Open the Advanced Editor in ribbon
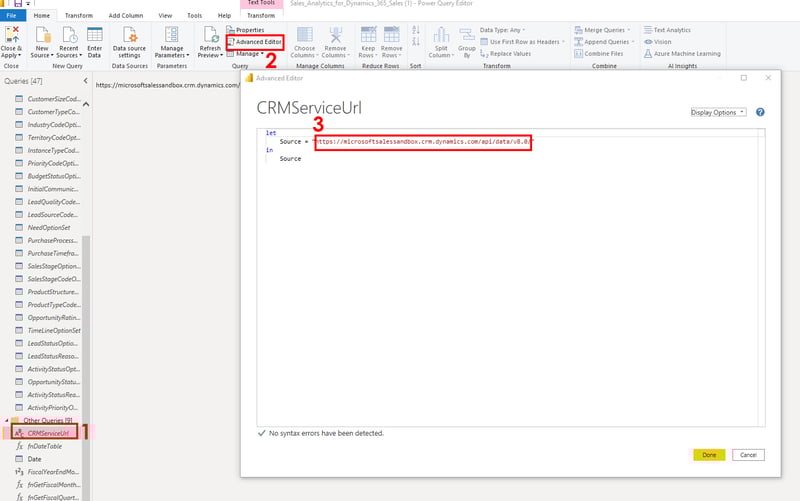 254,42
